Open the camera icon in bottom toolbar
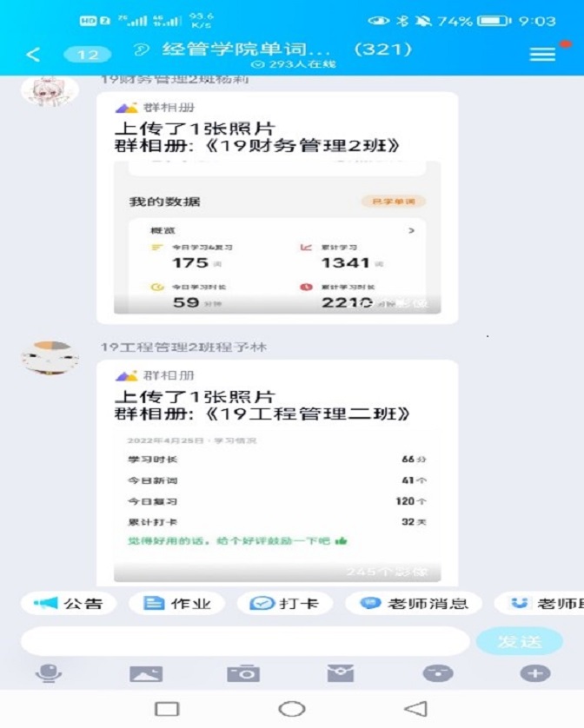This screenshot has height=728, width=584. click(x=243, y=673)
